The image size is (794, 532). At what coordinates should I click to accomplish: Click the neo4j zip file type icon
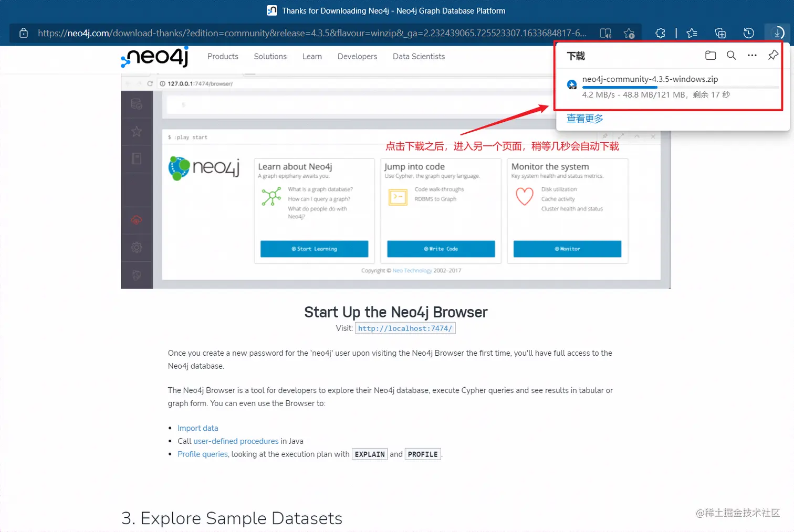[572, 84]
